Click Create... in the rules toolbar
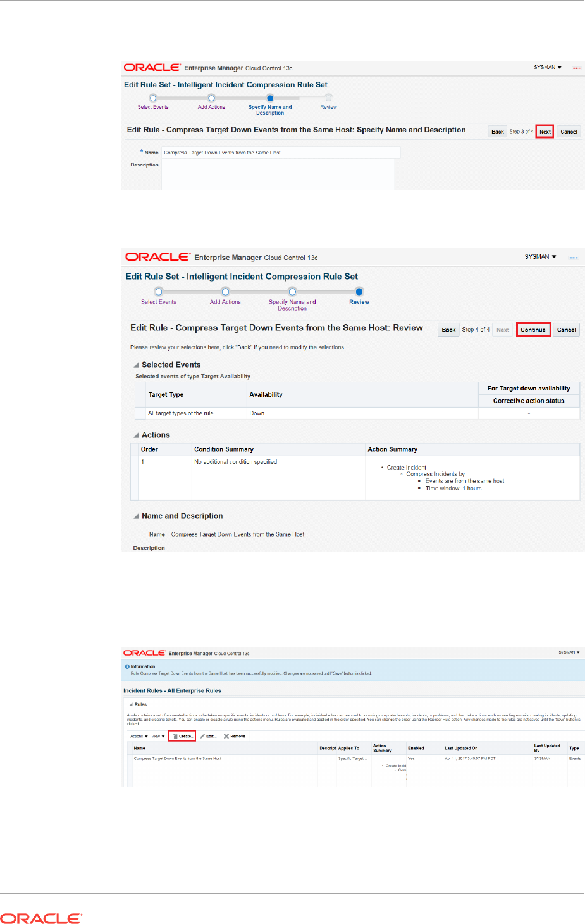585x924 pixels. click(x=182, y=736)
